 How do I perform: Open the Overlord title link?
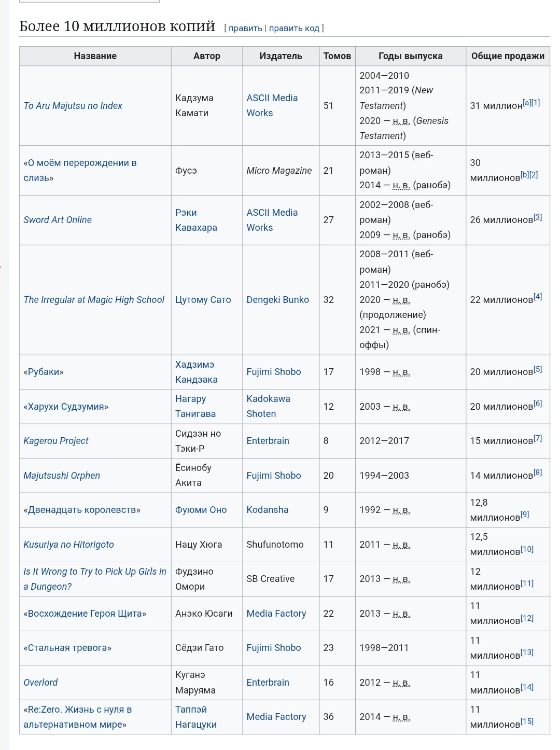coord(40,683)
